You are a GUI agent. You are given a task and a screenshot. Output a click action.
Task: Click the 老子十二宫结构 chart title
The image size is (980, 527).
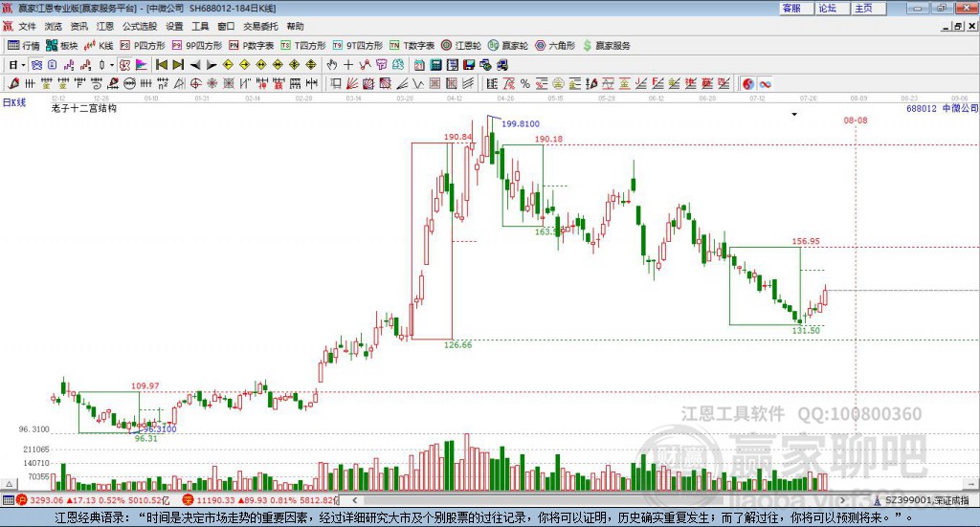coord(84,108)
